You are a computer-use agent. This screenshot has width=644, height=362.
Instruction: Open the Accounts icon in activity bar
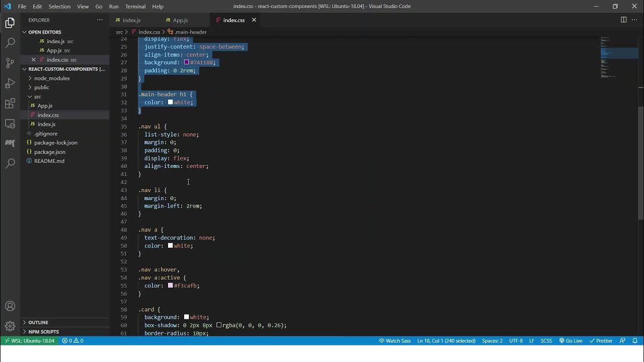10,306
